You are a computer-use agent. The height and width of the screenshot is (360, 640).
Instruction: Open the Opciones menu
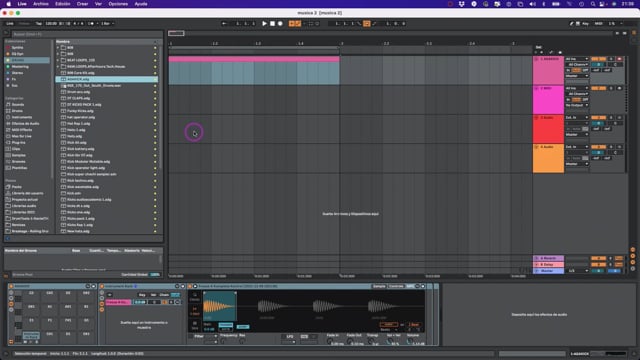[x=118, y=4]
